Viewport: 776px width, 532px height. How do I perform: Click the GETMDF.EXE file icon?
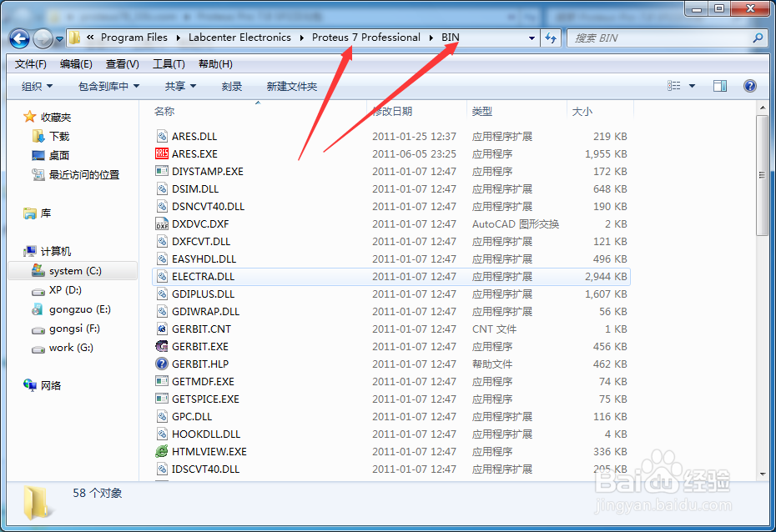pos(162,381)
